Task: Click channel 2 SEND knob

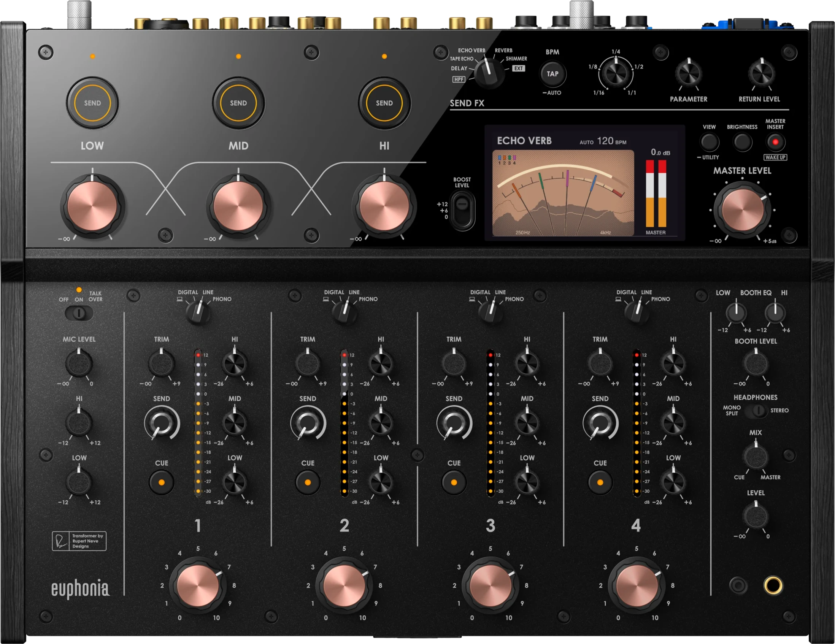Action: coord(308,423)
